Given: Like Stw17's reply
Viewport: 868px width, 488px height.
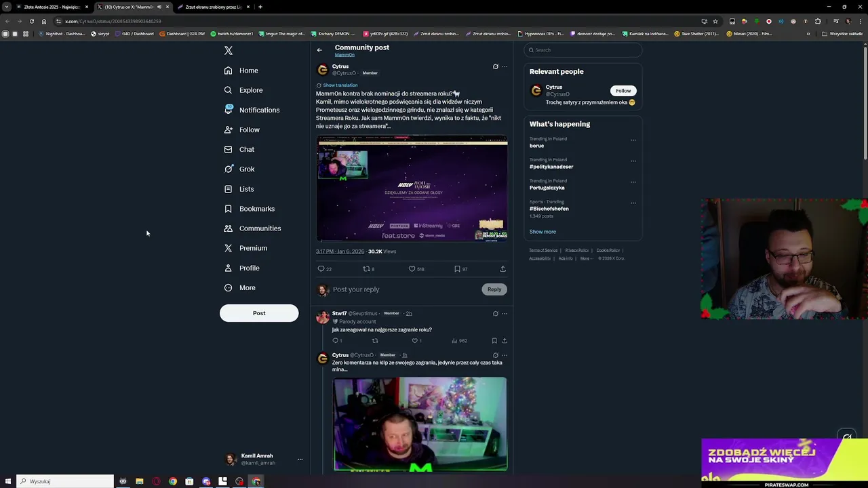Looking at the screenshot, I should pyautogui.click(x=416, y=341).
